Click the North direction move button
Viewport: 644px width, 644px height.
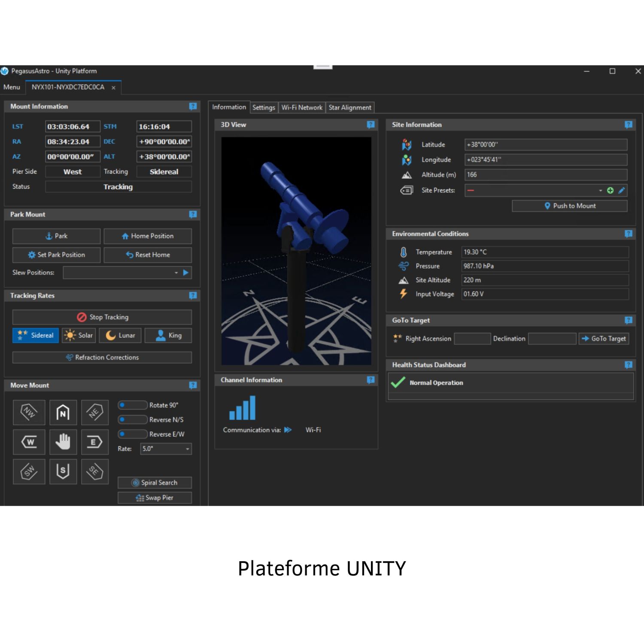point(63,413)
